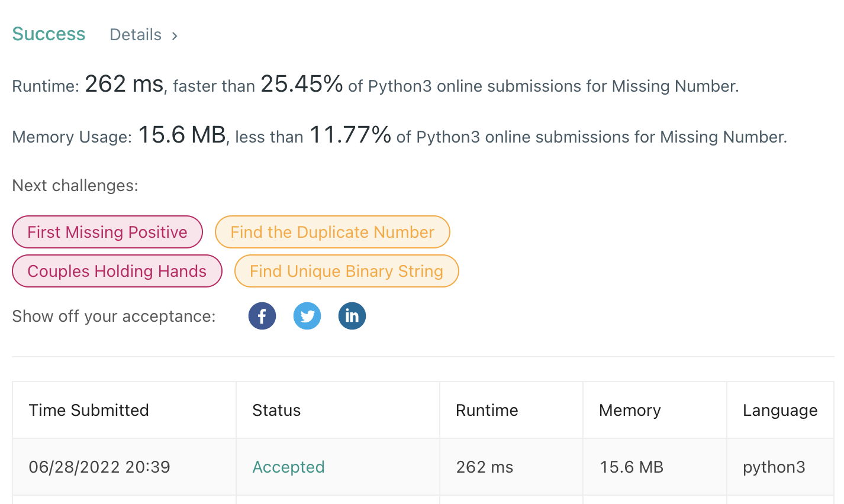Open the First Missing Positive challenge
The width and height of the screenshot is (844, 504).
[x=107, y=232]
